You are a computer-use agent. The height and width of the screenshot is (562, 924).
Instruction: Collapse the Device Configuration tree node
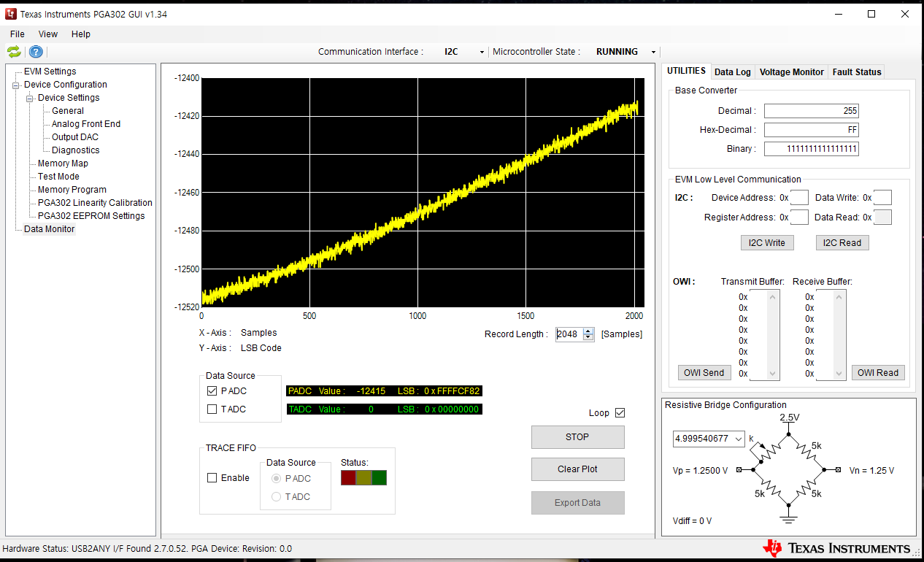(x=17, y=85)
